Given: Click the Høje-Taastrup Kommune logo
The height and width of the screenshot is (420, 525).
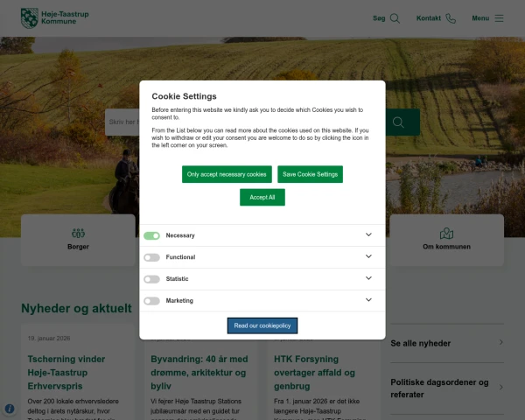Looking at the screenshot, I should 55,18.
